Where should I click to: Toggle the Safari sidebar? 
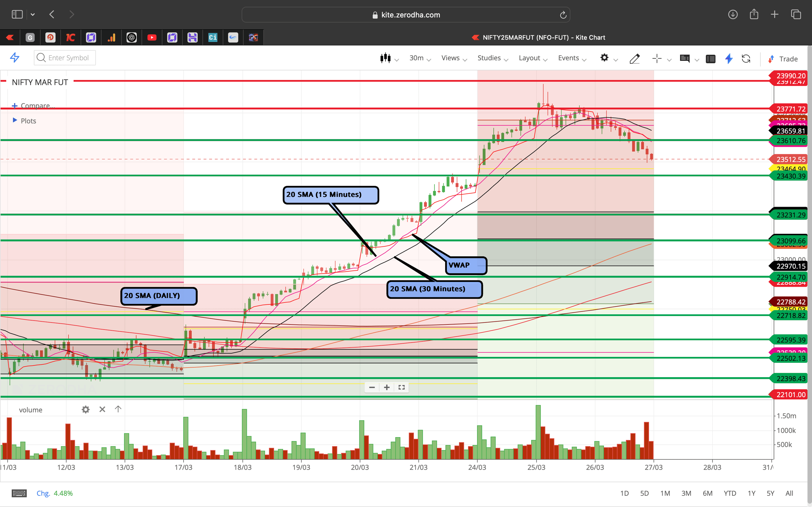tap(17, 14)
